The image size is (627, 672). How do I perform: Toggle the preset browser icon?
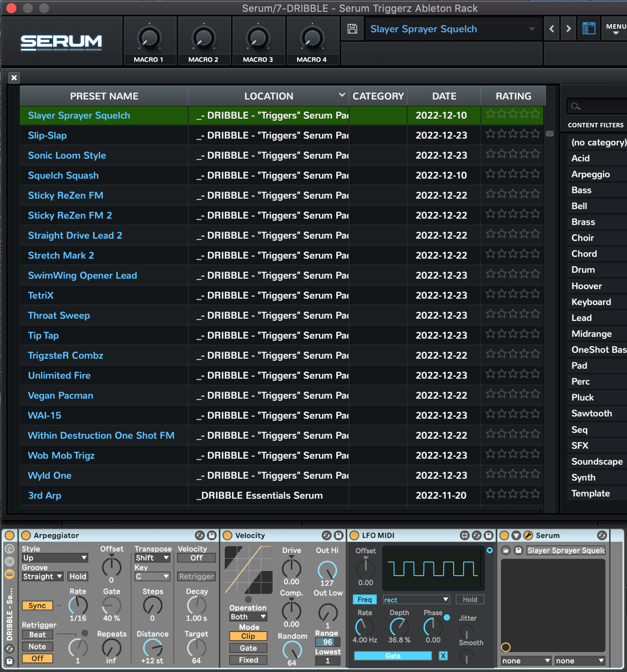pos(589,29)
